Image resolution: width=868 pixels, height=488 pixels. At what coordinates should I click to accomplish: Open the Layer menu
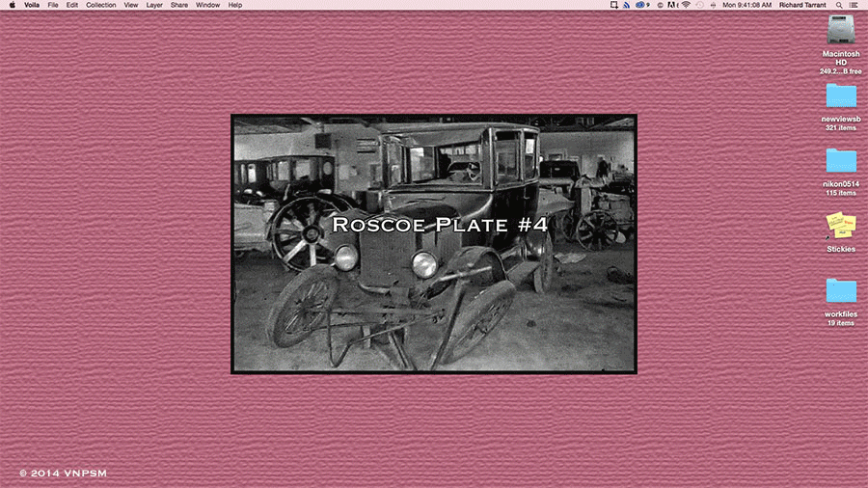point(154,5)
